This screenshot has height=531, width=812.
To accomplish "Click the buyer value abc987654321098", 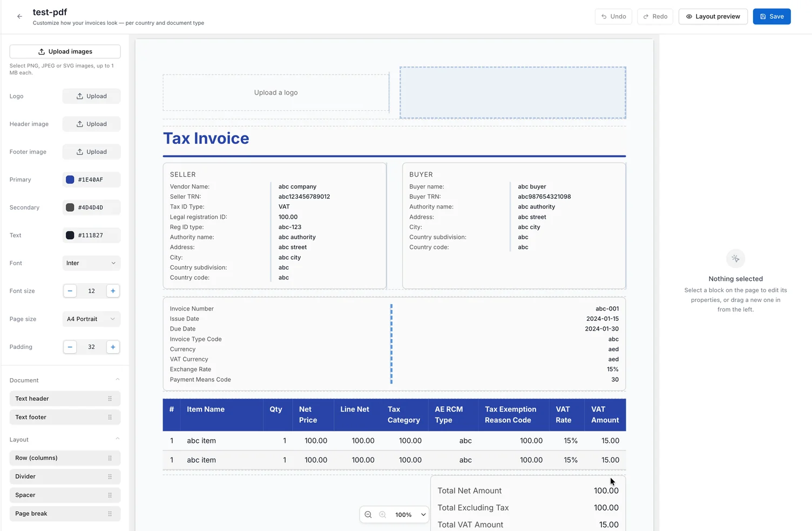I will [x=544, y=197].
